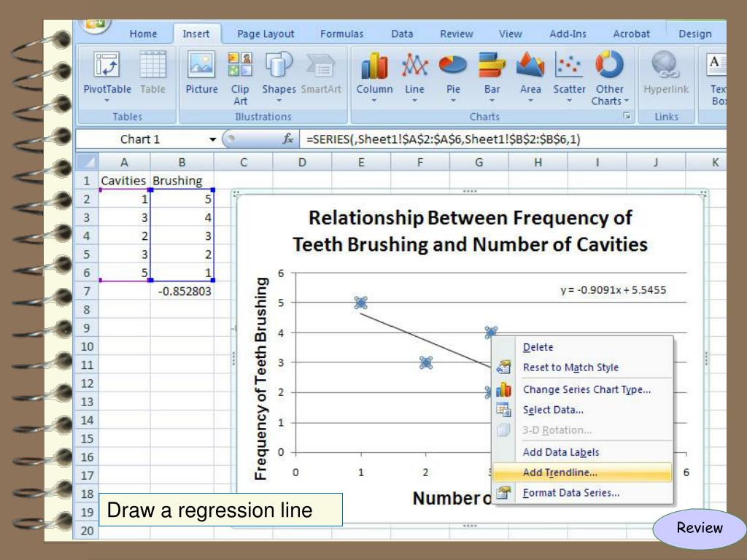
Task: Choose Add Trendline from context menu
Action: click(560, 472)
